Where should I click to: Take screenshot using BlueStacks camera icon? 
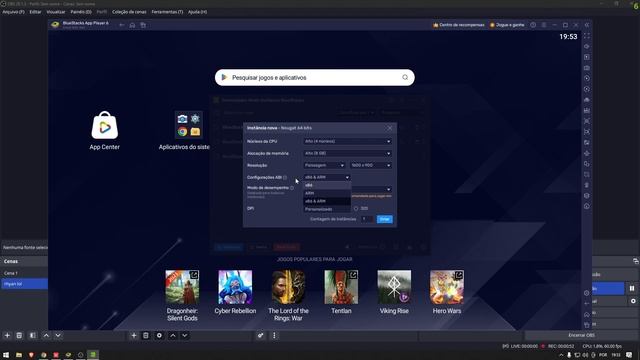(x=587, y=68)
